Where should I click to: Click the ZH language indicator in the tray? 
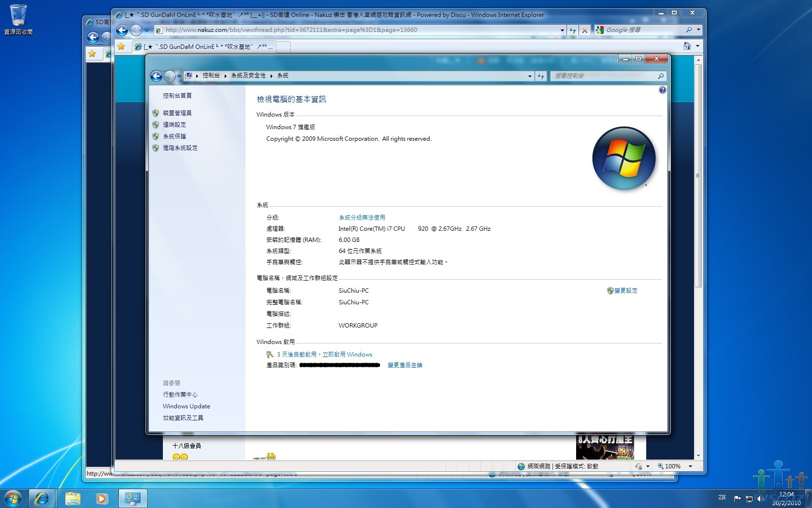[x=722, y=497]
